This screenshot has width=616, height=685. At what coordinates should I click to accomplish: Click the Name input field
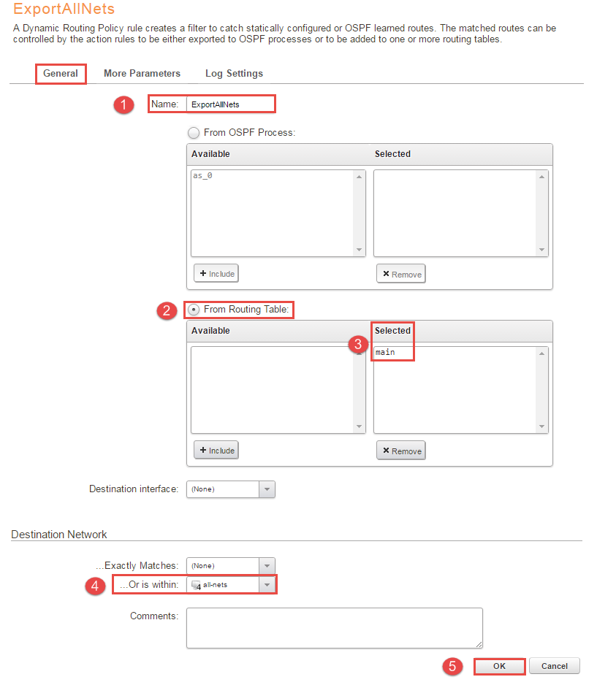tap(229, 104)
